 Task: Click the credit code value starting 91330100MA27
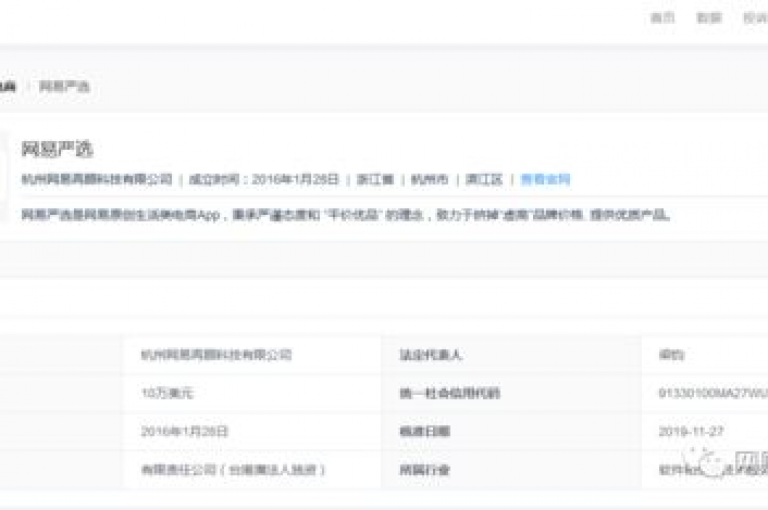coord(713,393)
